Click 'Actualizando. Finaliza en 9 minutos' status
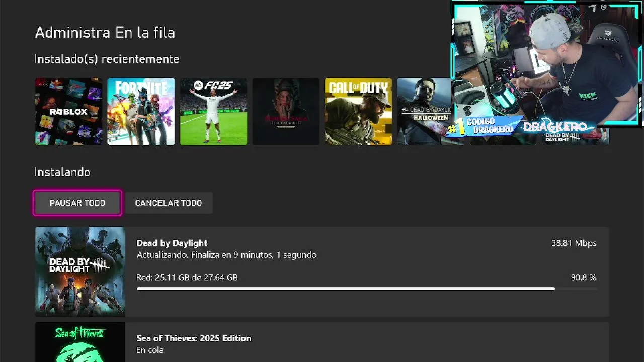 (226, 255)
